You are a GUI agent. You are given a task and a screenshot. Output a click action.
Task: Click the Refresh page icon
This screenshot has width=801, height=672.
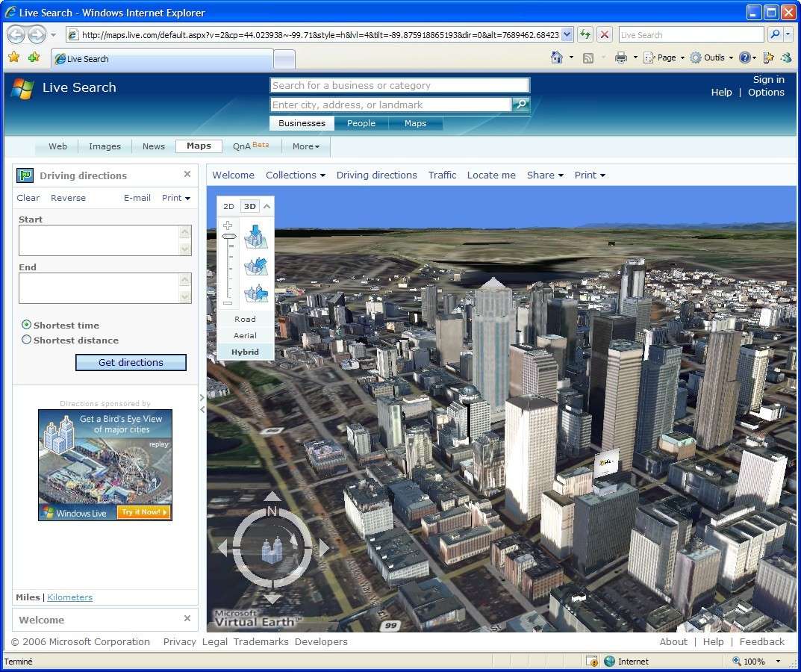pos(585,35)
